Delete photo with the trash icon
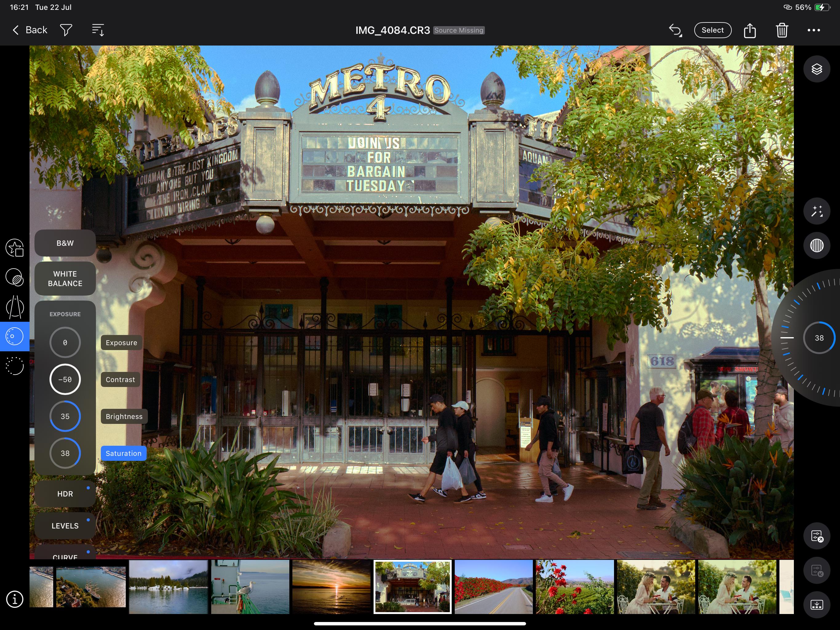 coord(782,30)
